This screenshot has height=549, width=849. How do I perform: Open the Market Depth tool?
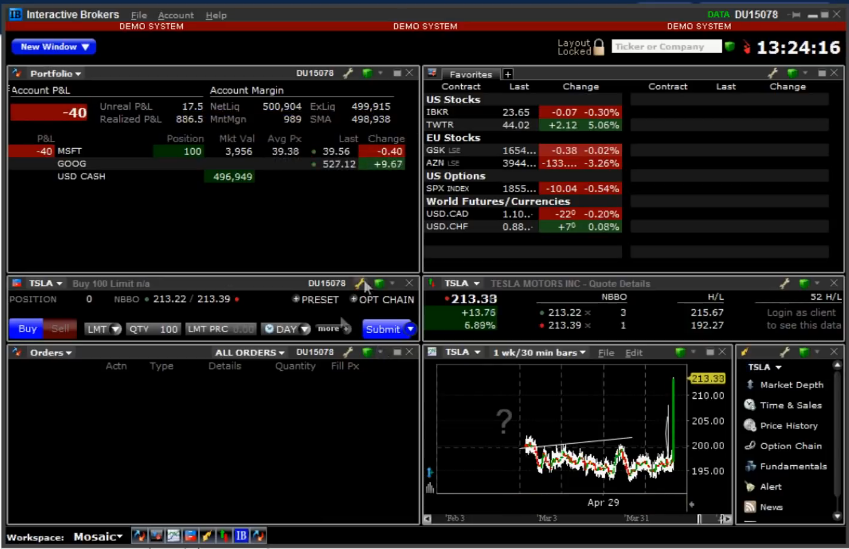[x=791, y=385]
